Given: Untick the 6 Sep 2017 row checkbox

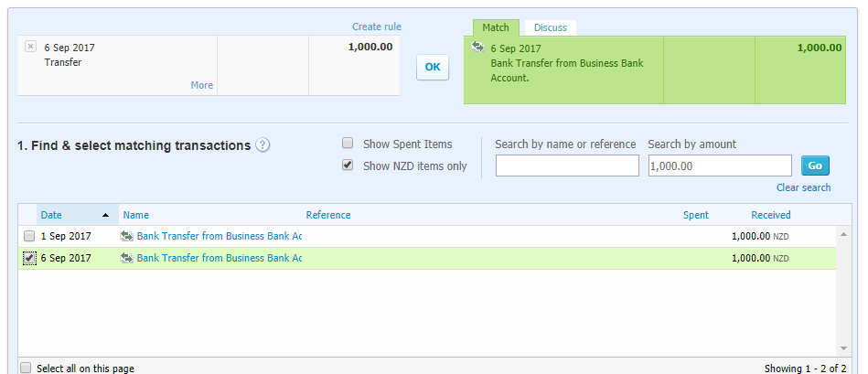Looking at the screenshot, I should [29, 259].
